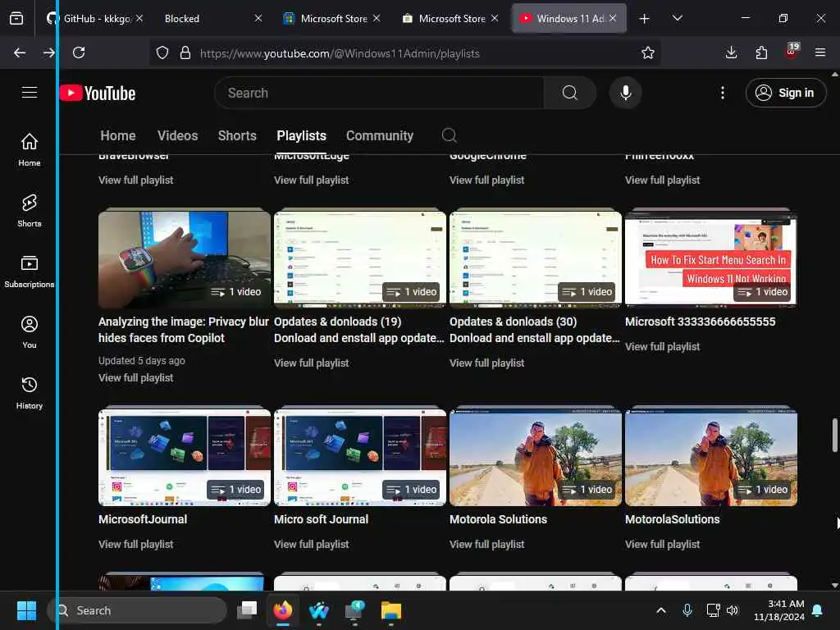Reload the current page
Screen dimensions: 840x630
[79, 52]
